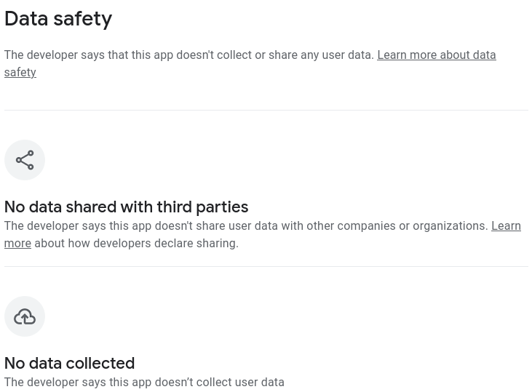Open the 'Learn more about data' link
The width and height of the screenshot is (532, 392).
(437, 55)
